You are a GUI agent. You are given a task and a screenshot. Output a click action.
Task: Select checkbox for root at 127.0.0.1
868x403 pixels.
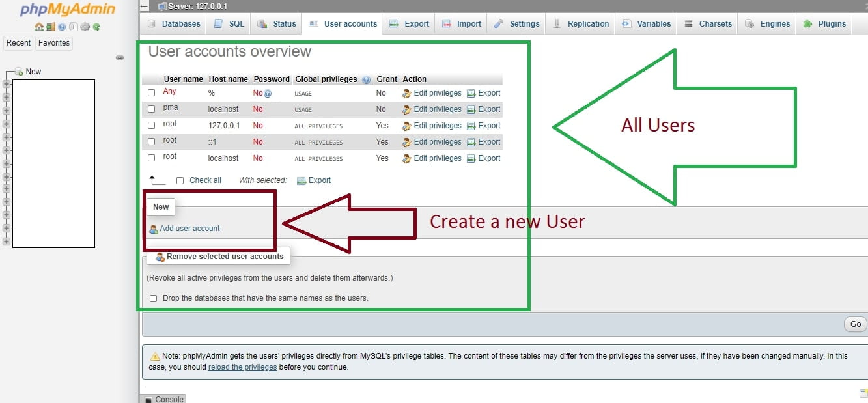pos(152,126)
